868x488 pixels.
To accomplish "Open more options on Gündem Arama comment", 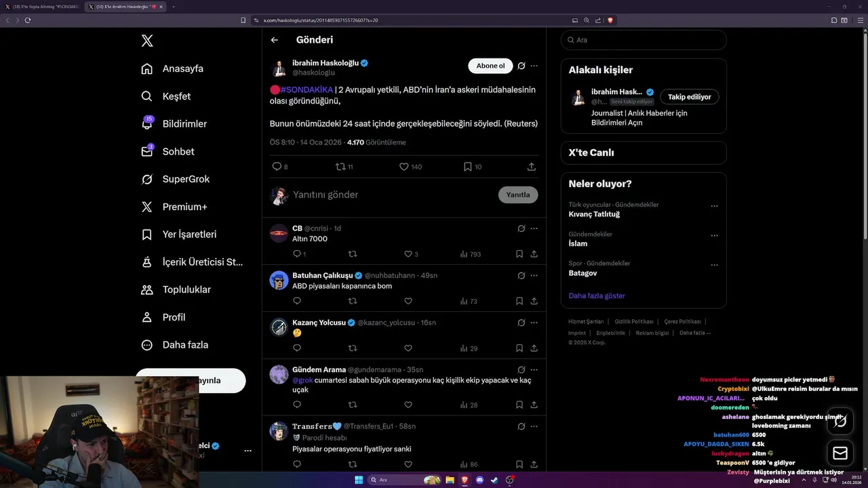I will [534, 370].
